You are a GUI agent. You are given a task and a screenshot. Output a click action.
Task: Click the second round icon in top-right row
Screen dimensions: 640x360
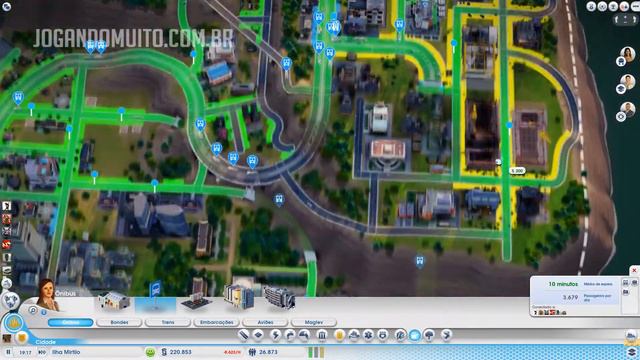602,7
